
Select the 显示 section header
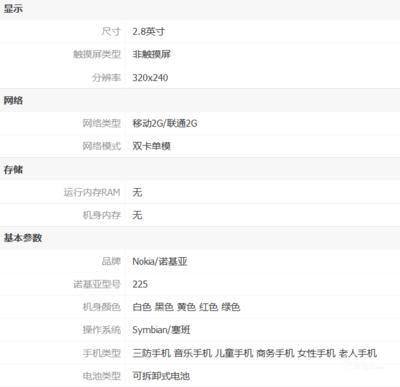click(13, 9)
